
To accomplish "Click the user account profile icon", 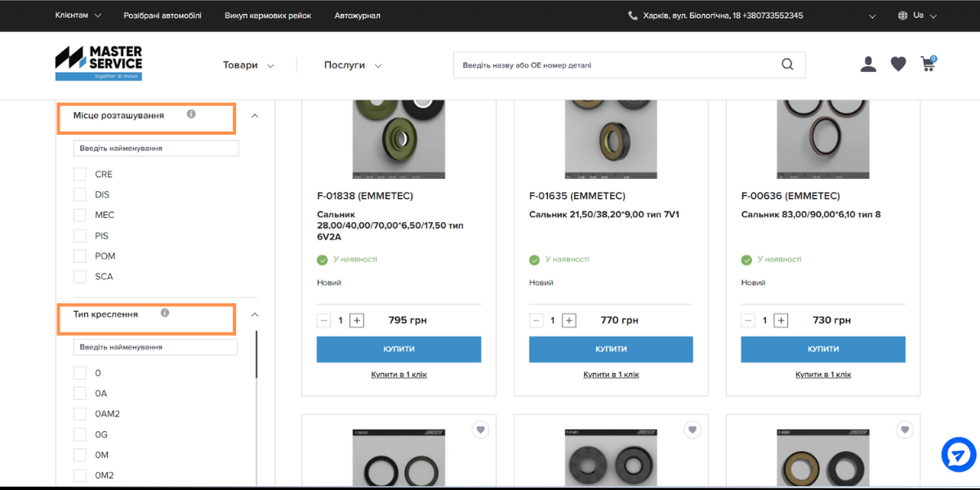I will [868, 65].
